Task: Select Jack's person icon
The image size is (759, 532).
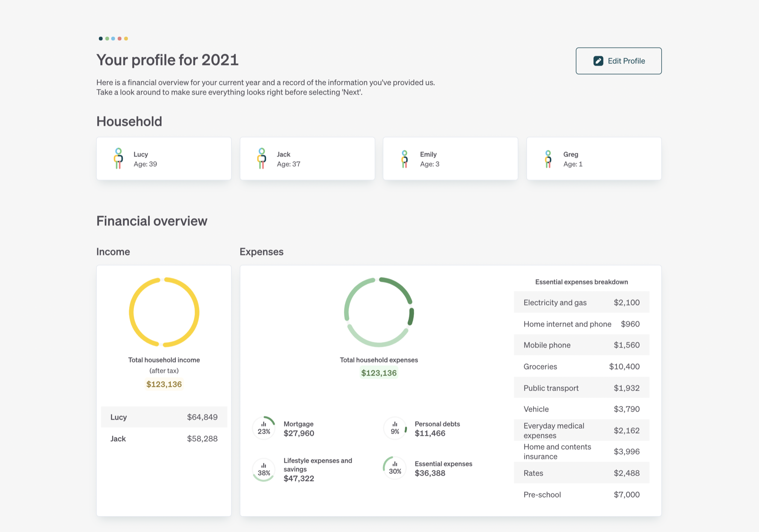Action: click(261, 158)
